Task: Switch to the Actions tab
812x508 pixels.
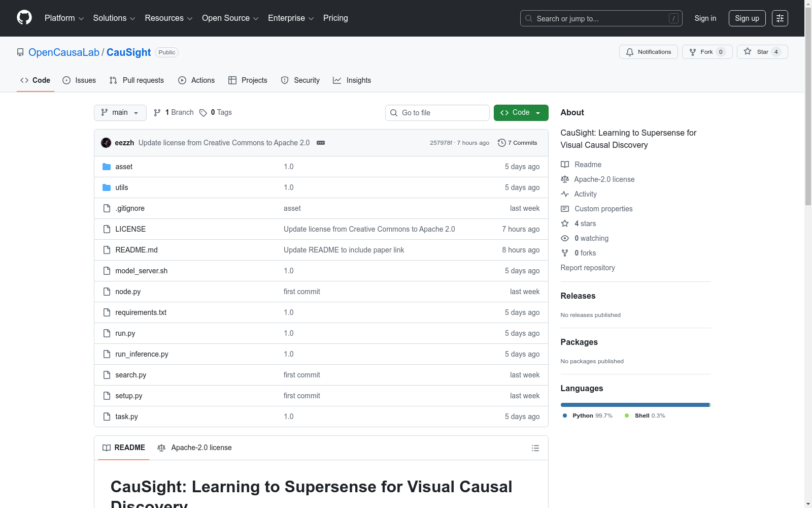Action: [196, 80]
